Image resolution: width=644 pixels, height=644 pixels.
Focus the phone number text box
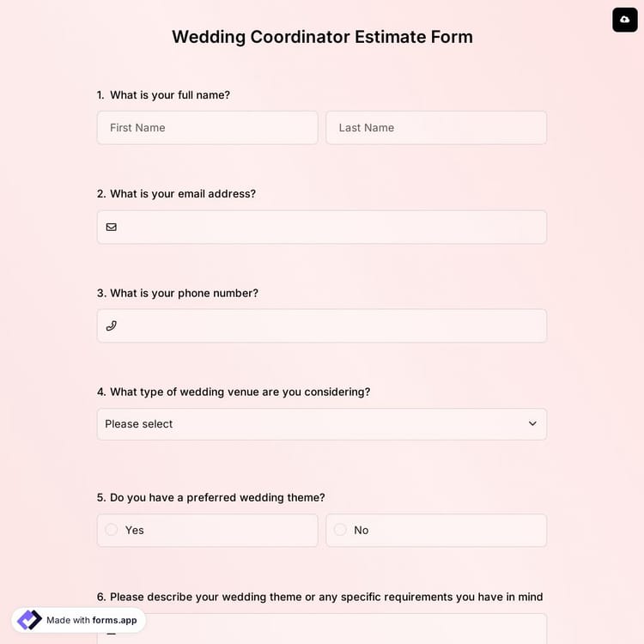point(331,326)
